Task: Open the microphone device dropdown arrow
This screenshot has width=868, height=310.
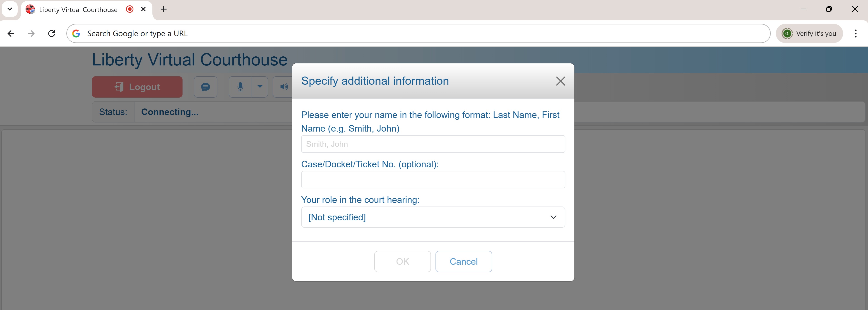Action: click(x=260, y=87)
